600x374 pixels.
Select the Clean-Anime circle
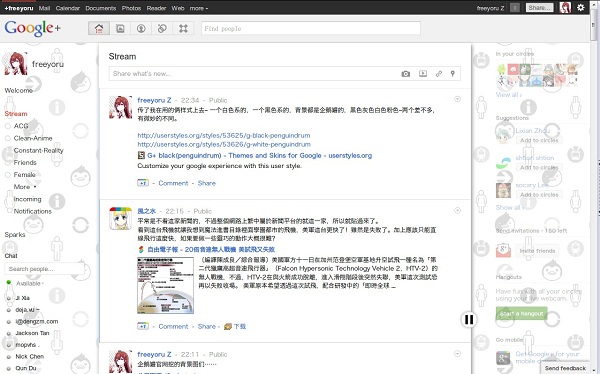tap(33, 138)
